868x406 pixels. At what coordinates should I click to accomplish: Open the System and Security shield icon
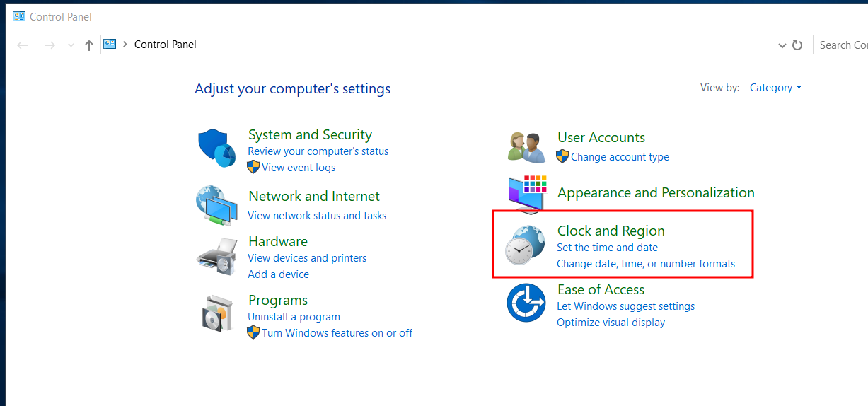click(x=216, y=148)
